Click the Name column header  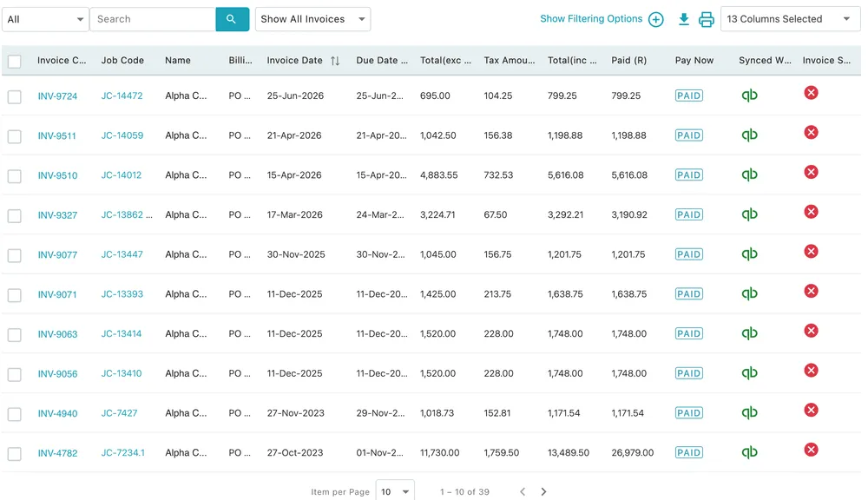coord(178,61)
